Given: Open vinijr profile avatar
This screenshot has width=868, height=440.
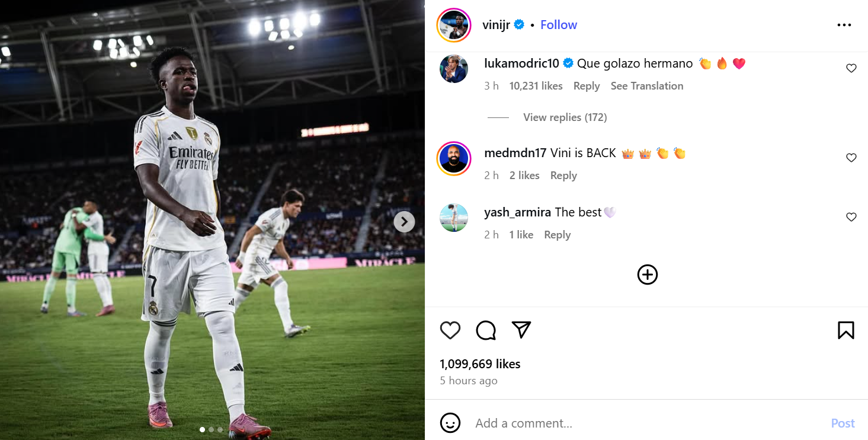Looking at the screenshot, I should (454, 25).
